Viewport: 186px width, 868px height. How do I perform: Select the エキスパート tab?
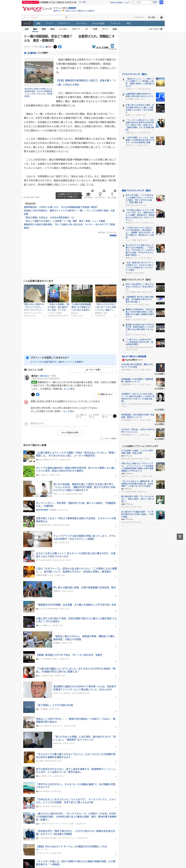click(x=64, y=24)
